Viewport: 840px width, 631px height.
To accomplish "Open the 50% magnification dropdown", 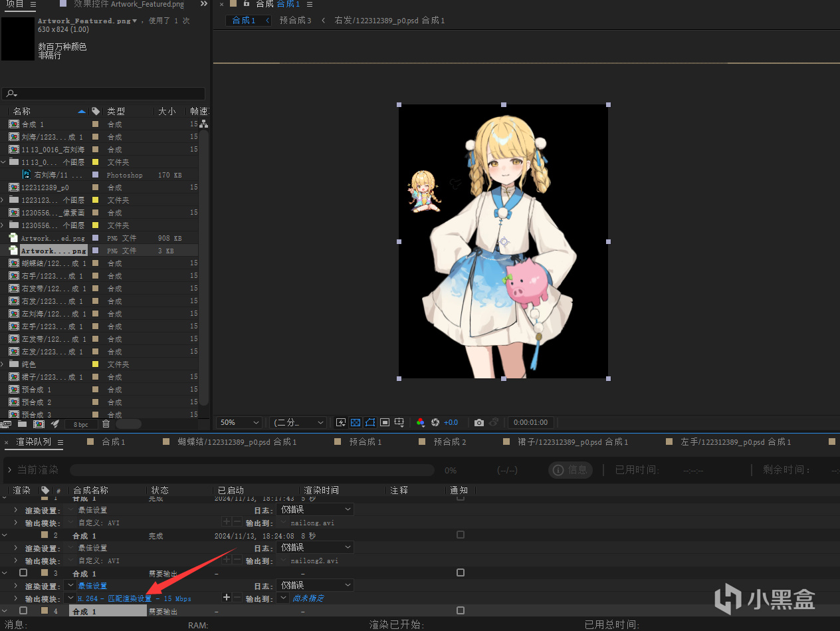I will tap(239, 422).
